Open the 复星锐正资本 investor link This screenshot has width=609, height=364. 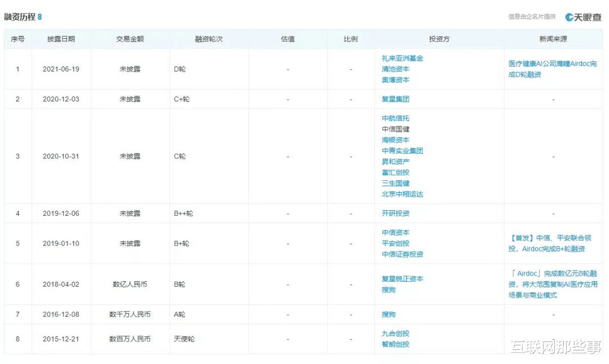[x=403, y=279]
